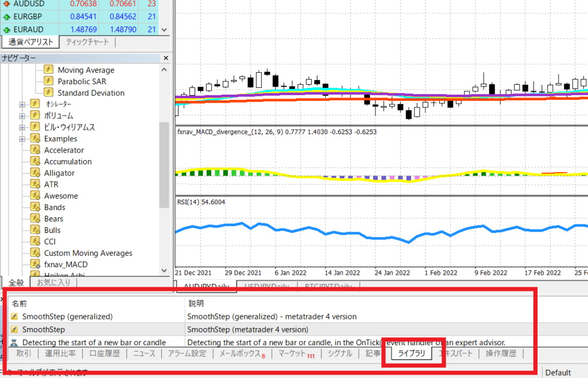Click the Alligator custom indicator icon
The height and width of the screenshot is (378, 588).
35,173
